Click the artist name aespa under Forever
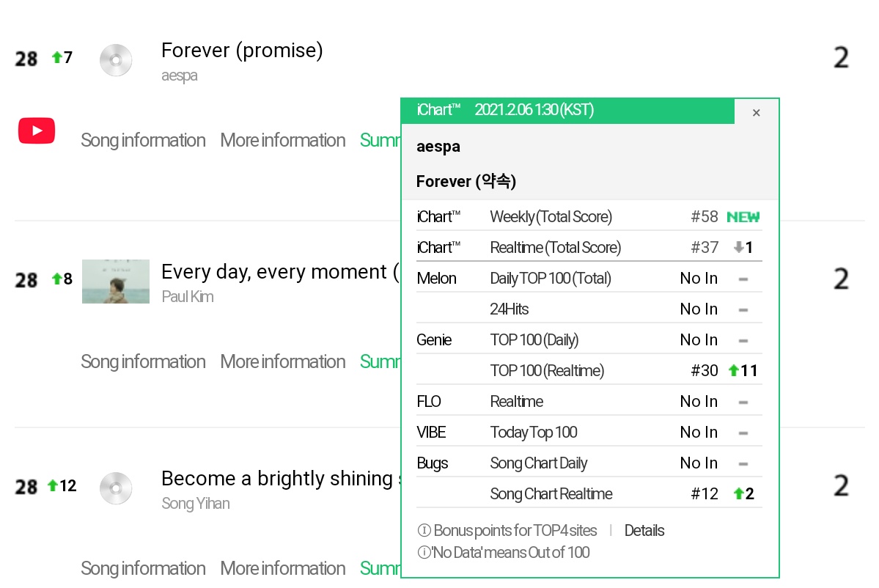The image size is (879, 588). (180, 76)
